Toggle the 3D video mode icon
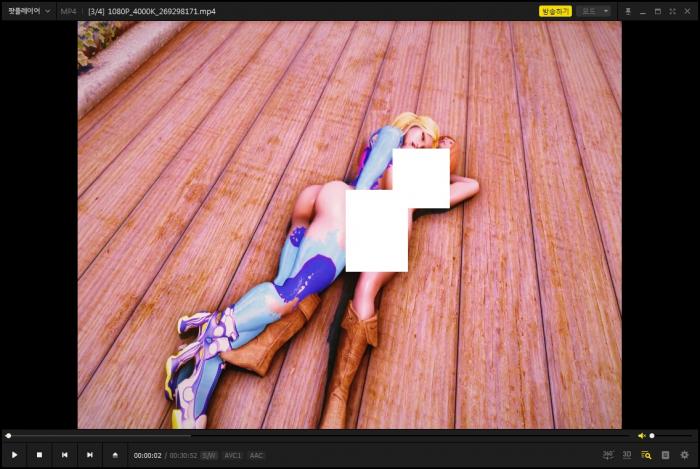Image resolution: width=700 pixels, height=469 pixels. pyautogui.click(x=627, y=455)
